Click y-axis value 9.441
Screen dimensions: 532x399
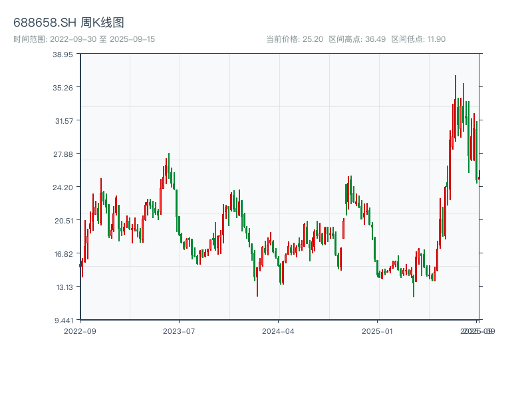[x=64, y=321]
